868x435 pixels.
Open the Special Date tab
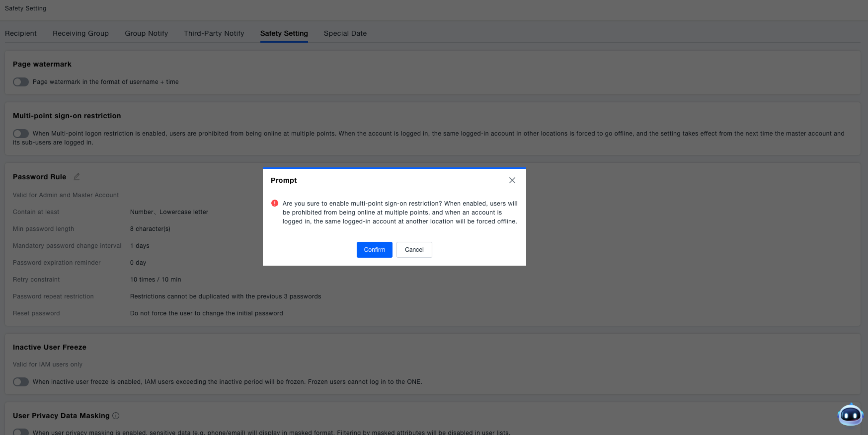345,33
